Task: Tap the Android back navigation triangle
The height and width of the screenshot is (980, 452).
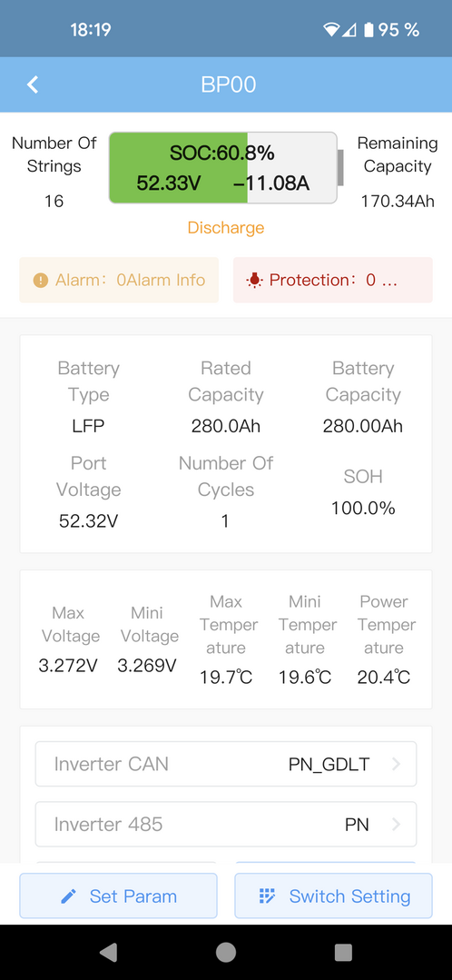Action: coord(108,952)
